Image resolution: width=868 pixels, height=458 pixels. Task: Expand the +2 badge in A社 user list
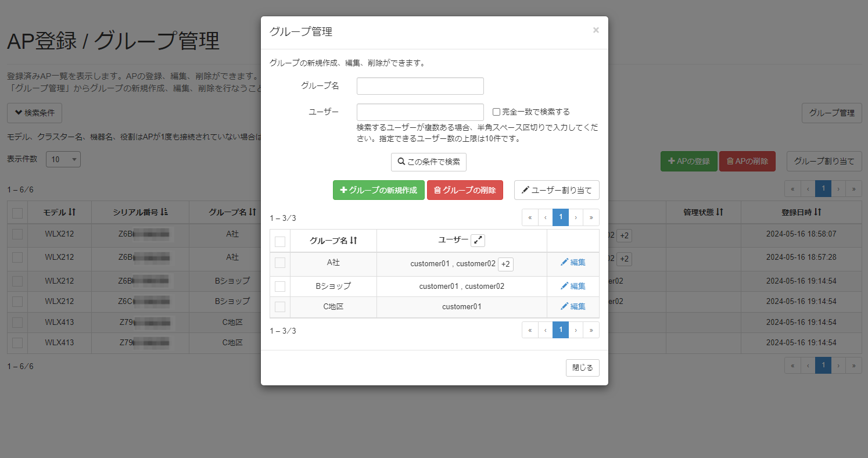[x=505, y=263]
